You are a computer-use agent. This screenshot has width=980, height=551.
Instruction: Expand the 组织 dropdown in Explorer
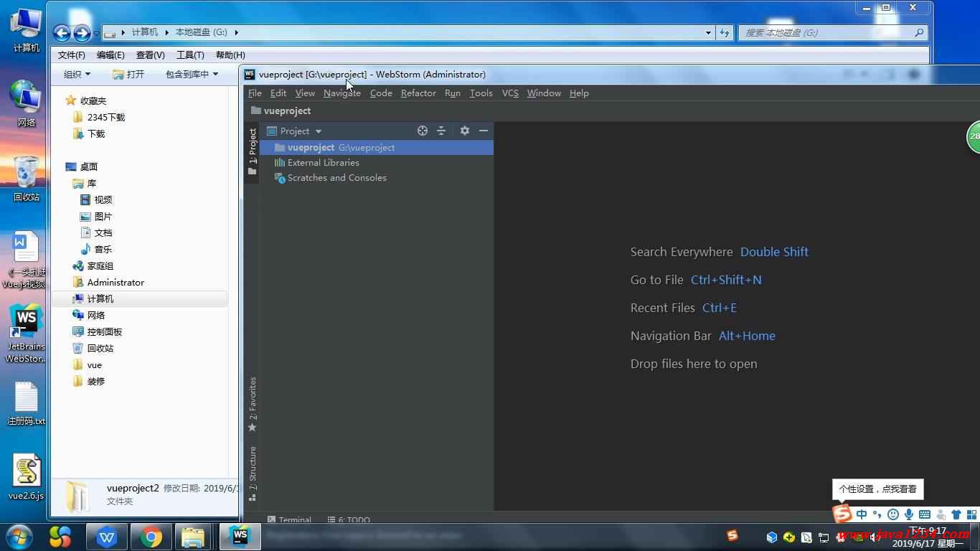[x=77, y=75]
